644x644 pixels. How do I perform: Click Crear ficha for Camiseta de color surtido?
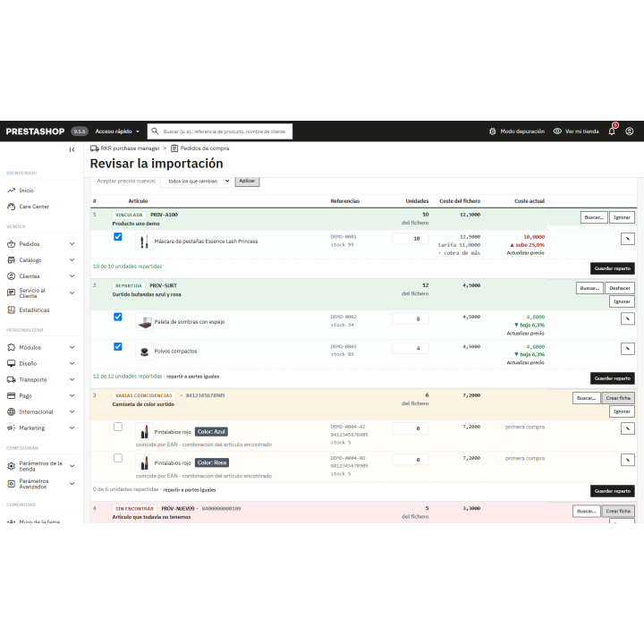click(618, 398)
